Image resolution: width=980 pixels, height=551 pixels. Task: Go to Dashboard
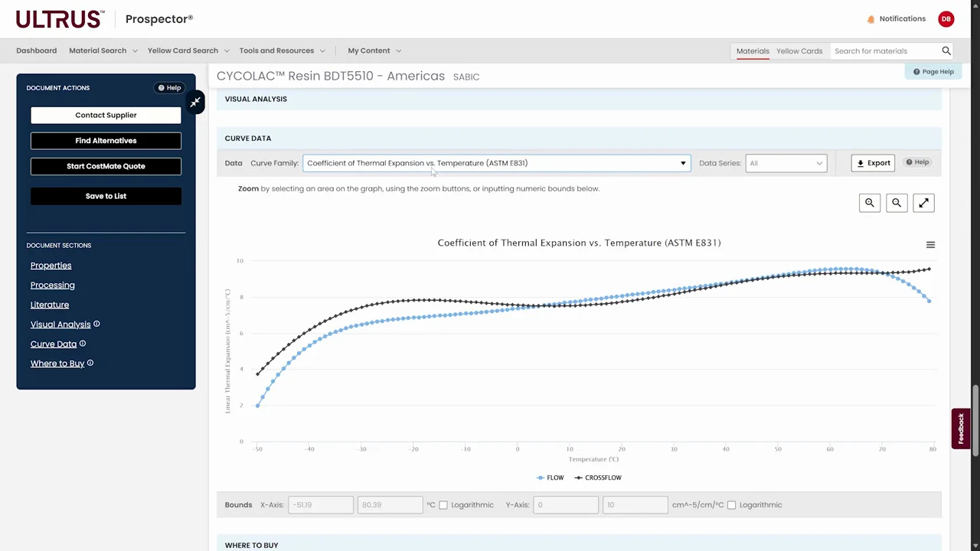(x=37, y=51)
